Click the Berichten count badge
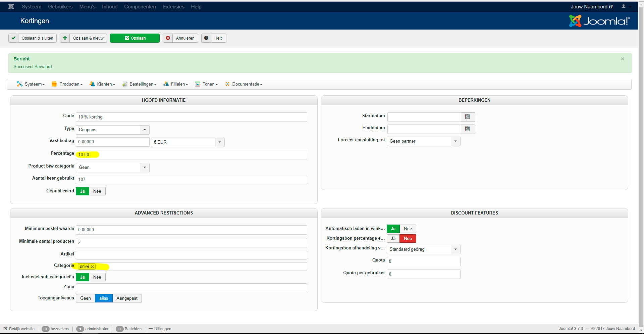Screen dimensions: 644x334 click(x=119, y=329)
